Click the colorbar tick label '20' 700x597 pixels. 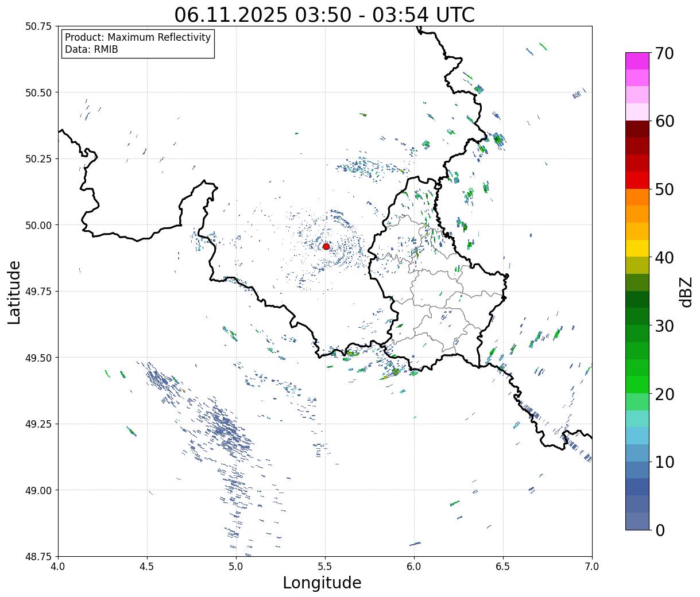[x=664, y=394]
